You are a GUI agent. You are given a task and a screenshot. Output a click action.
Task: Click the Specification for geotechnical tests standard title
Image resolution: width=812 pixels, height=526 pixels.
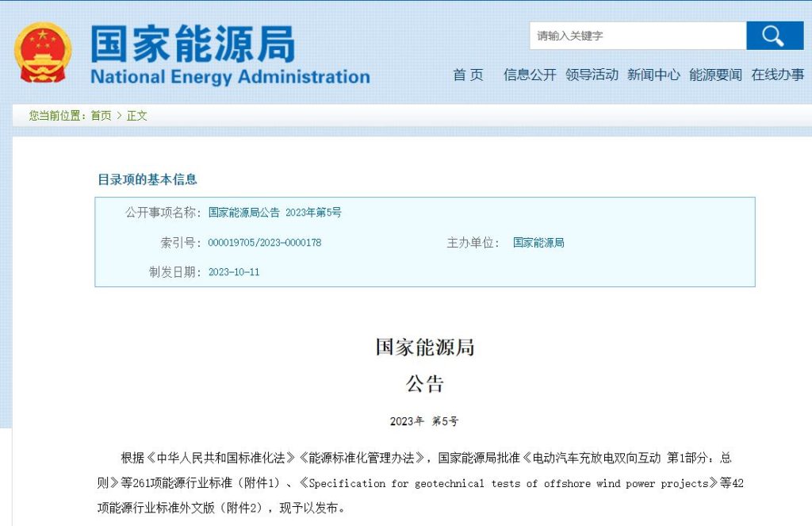(x=510, y=483)
